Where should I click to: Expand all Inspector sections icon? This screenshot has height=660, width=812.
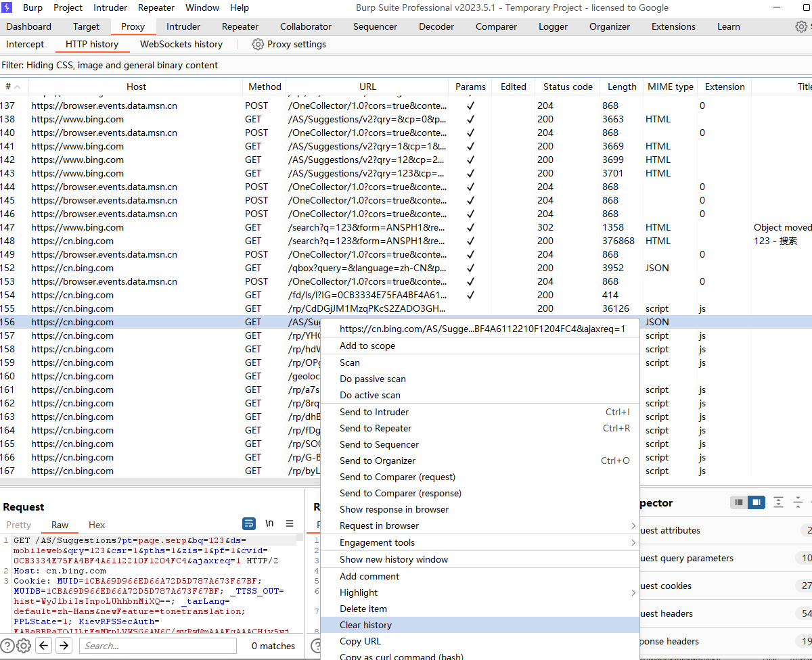tap(779, 502)
